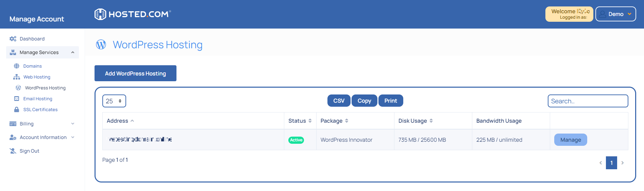Click the WordPress logo beside page title
Image resolution: width=644 pixels, height=191 pixels.
pyautogui.click(x=101, y=45)
